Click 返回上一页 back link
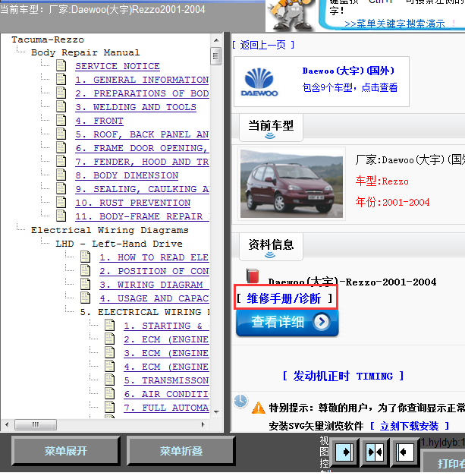465x476 pixels. tap(263, 46)
